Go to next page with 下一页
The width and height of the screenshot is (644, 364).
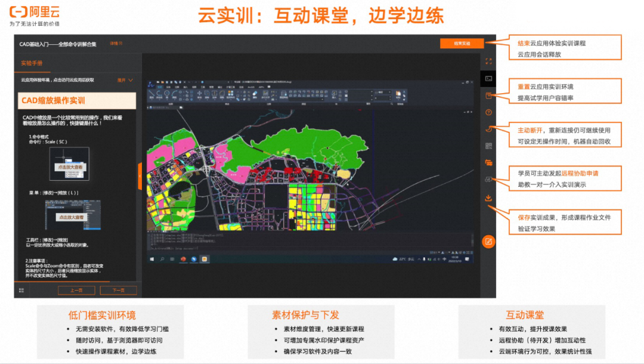(118, 290)
